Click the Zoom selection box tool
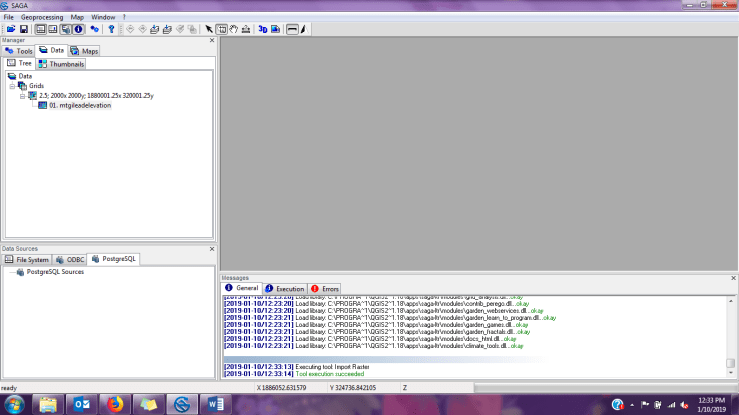The width and height of the screenshot is (739, 415). [x=221, y=29]
